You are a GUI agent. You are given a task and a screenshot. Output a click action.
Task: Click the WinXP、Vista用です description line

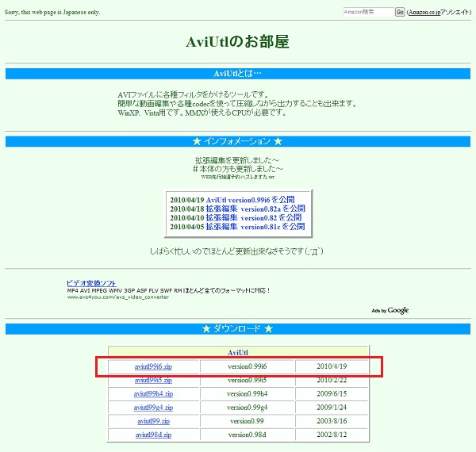point(202,113)
